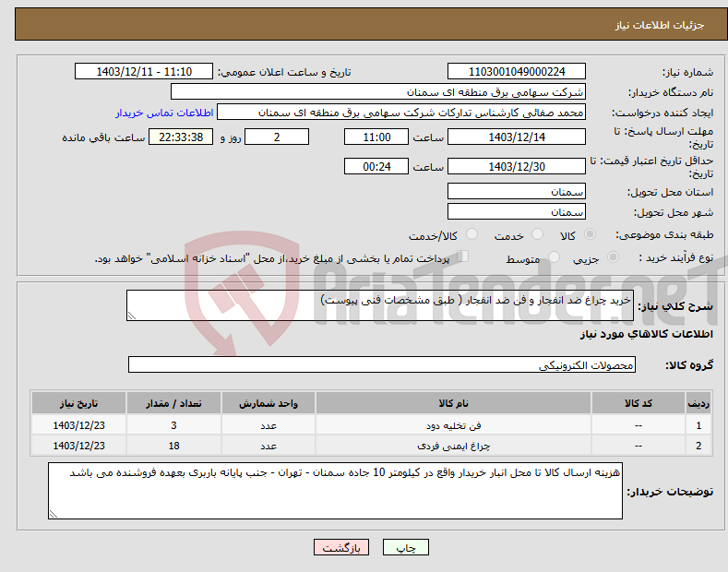
Task: Click the remaining days field showing 2
Action: (x=277, y=137)
